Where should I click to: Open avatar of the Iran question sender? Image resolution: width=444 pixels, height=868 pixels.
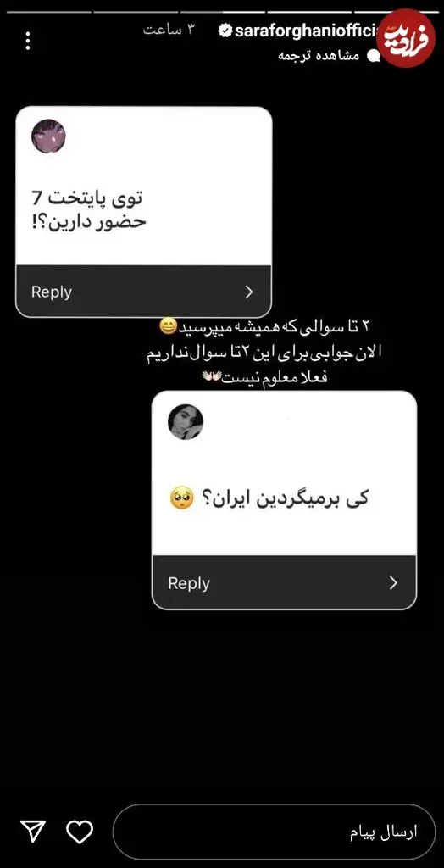coord(186,422)
